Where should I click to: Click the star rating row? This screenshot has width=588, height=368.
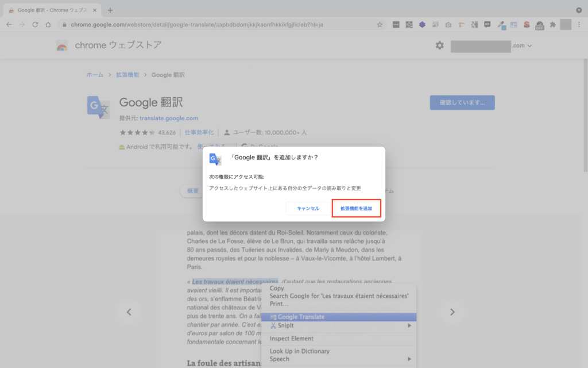137,133
